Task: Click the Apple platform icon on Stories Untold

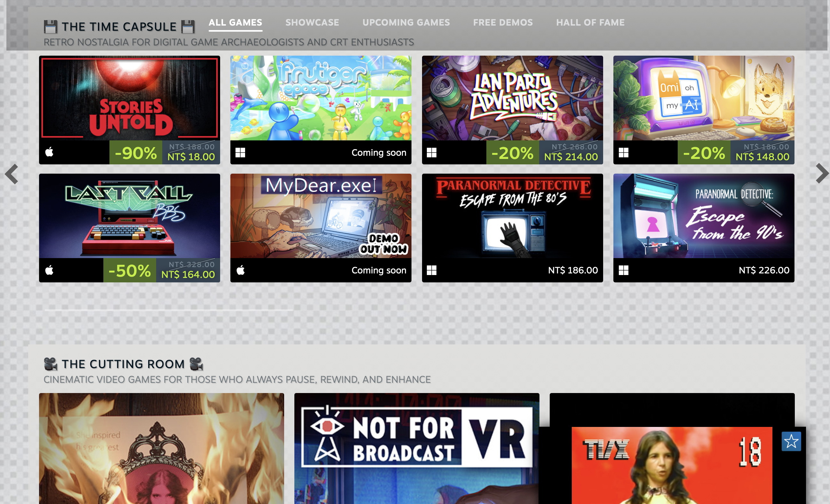Action: 50,152
